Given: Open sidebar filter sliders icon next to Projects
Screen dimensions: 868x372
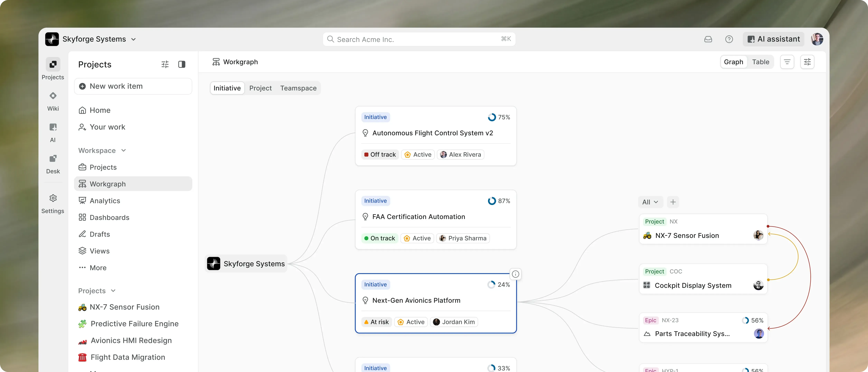Looking at the screenshot, I should point(165,64).
